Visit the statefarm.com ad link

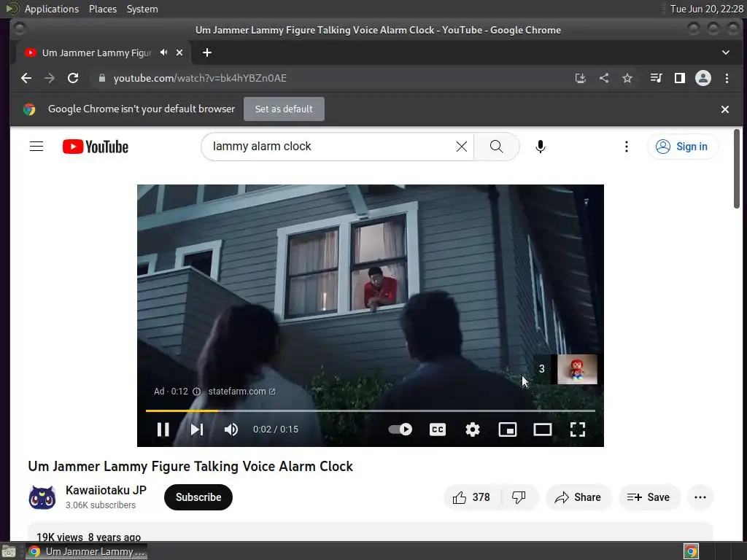tap(241, 392)
